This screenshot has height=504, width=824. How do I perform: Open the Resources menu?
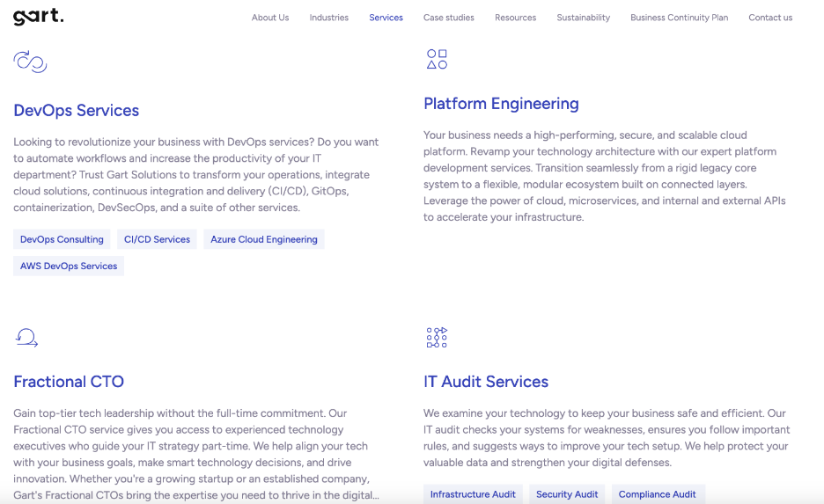point(515,18)
